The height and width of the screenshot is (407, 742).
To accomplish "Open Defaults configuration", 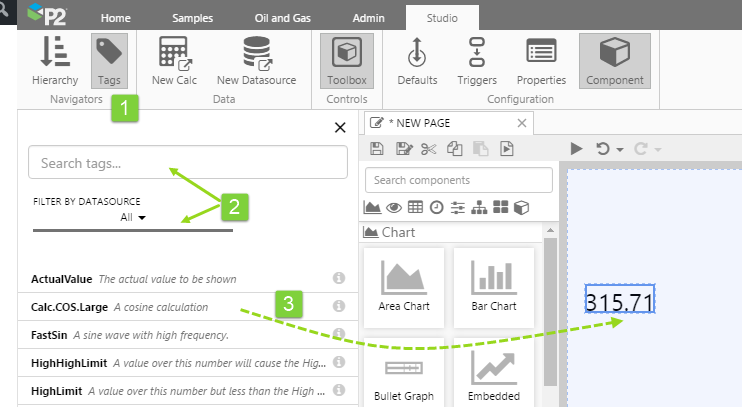I will [417, 61].
